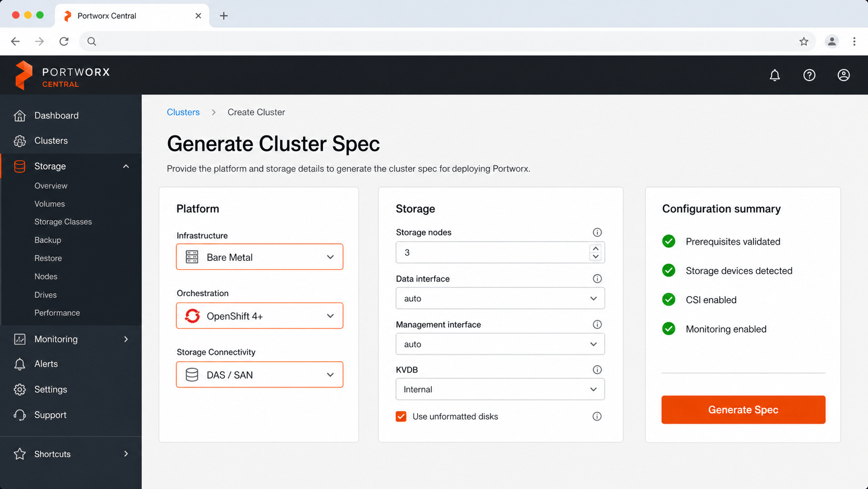
Task: Open browser profile icon
Action: tap(832, 42)
